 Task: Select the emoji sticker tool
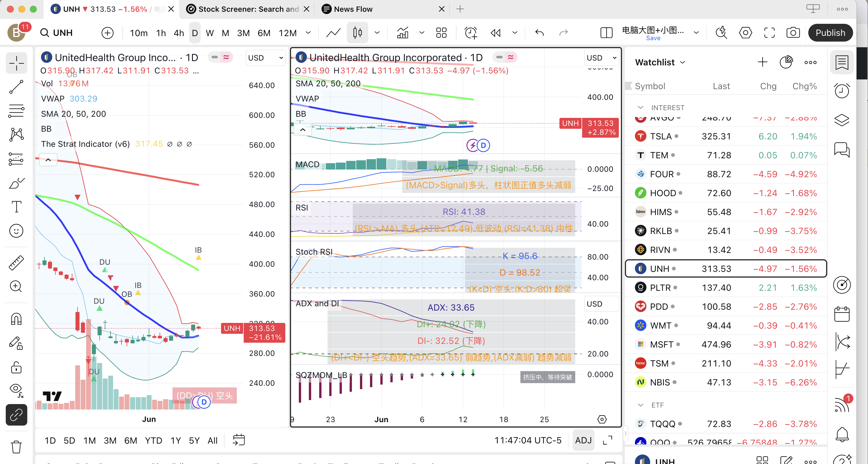point(16,231)
